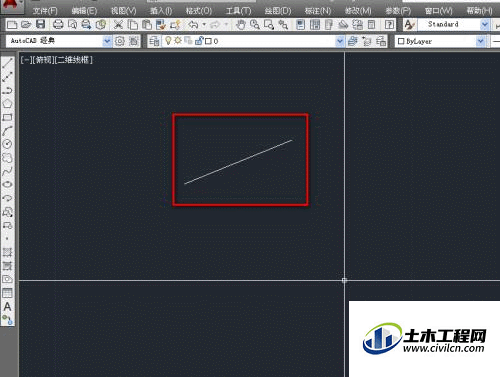500x377 pixels.
Task: Open the 格式(O) menu
Action: (199, 11)
